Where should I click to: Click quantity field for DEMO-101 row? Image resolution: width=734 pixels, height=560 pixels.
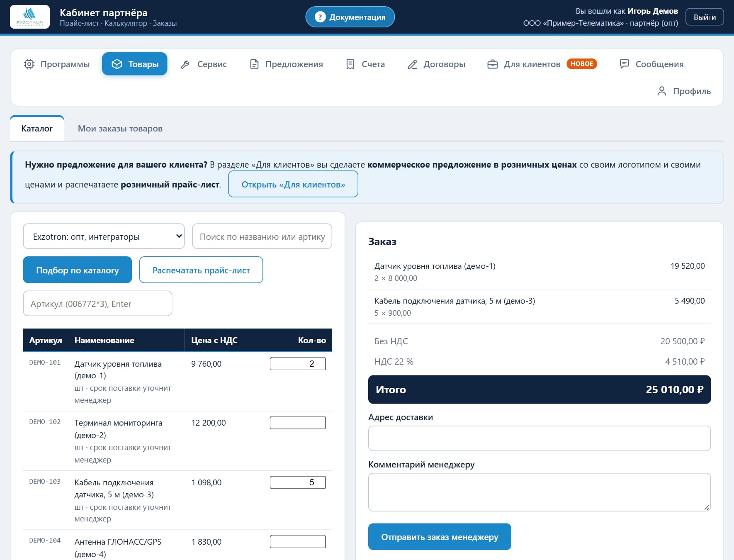(298, 364)
